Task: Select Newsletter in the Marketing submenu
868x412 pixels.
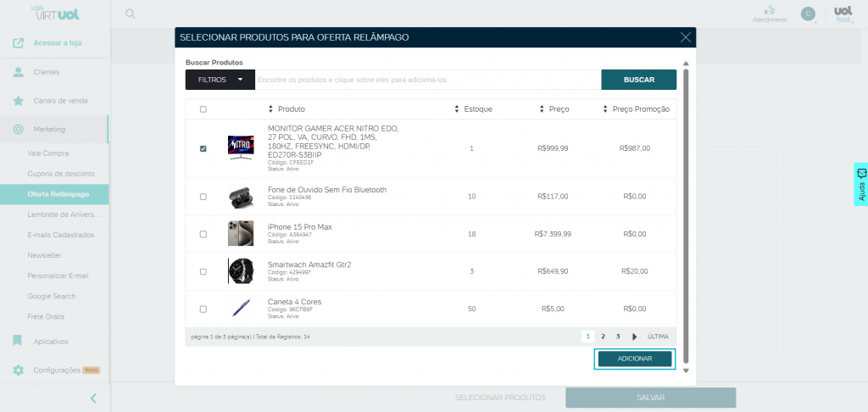Action: tap(44, 255)
